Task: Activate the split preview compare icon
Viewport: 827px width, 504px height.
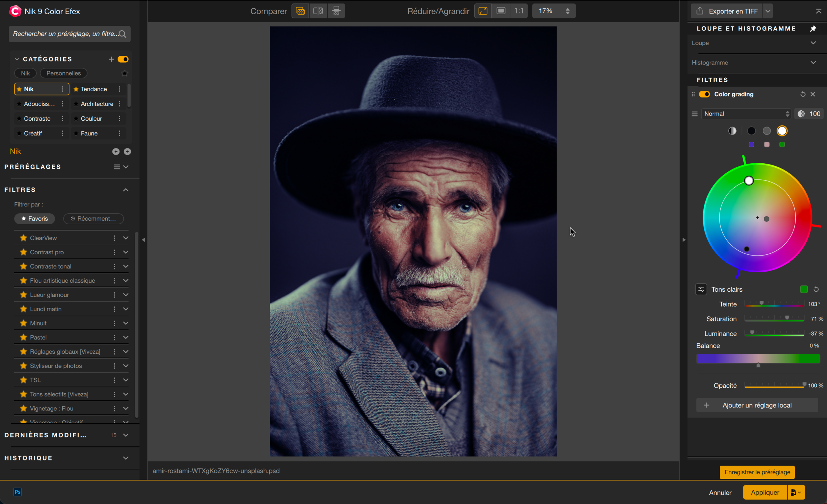Action: (x=336, y=11)
